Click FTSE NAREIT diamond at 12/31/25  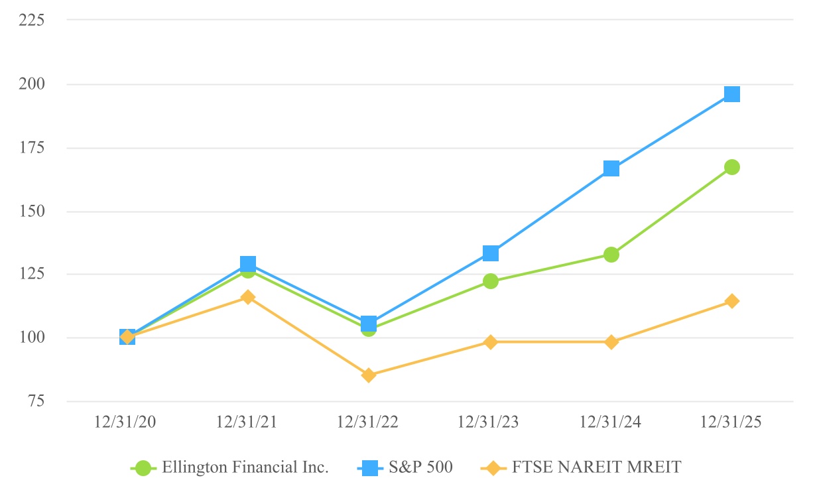[x=732, y=301]
